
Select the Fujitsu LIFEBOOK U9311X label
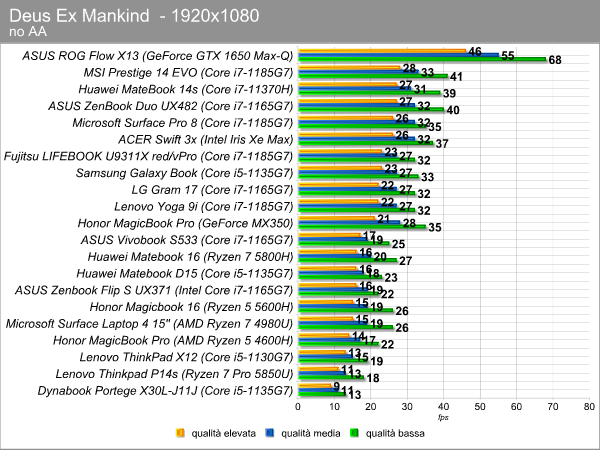pyautogui.click(x=148, y=157)
